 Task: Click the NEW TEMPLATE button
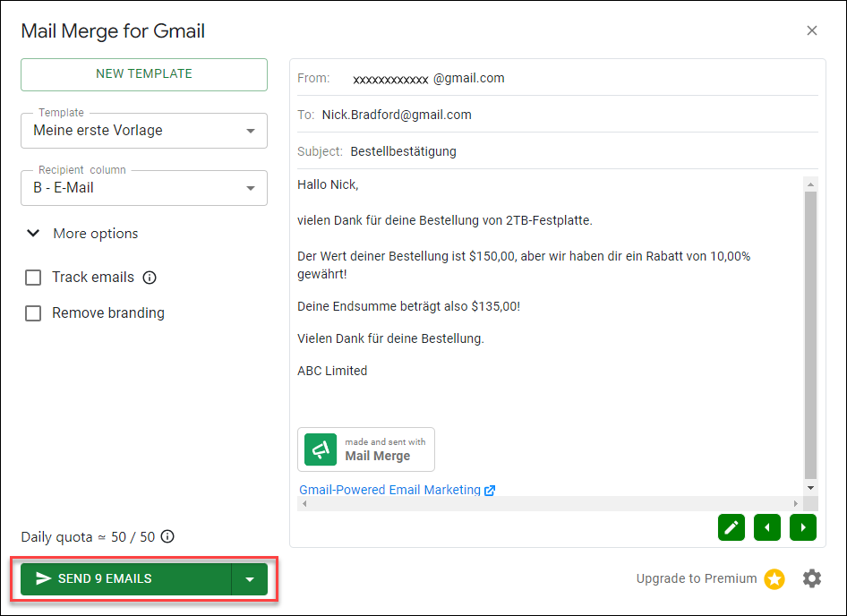pos(144,74)
